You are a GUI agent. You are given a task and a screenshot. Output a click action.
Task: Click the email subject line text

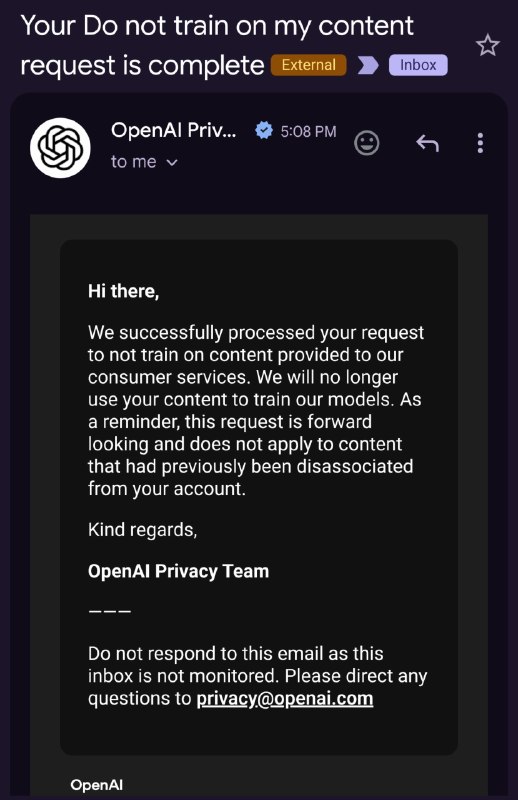(217, 45)
